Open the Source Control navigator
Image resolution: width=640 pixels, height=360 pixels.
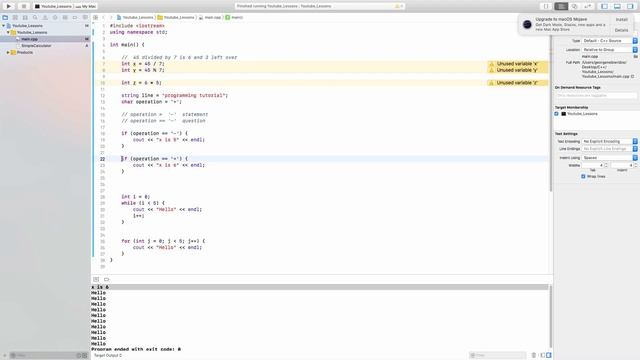pyautogui.click(x=15, y=18)
